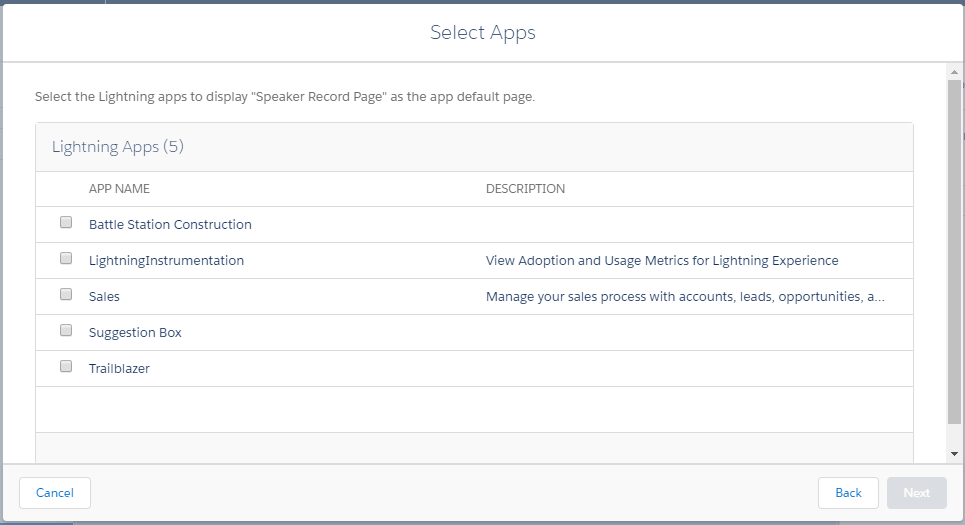The height and width of the screenshot is (525, 965).
Task: Check the Battle Station Construction checkbox
Action: click(x=66, y=223)
